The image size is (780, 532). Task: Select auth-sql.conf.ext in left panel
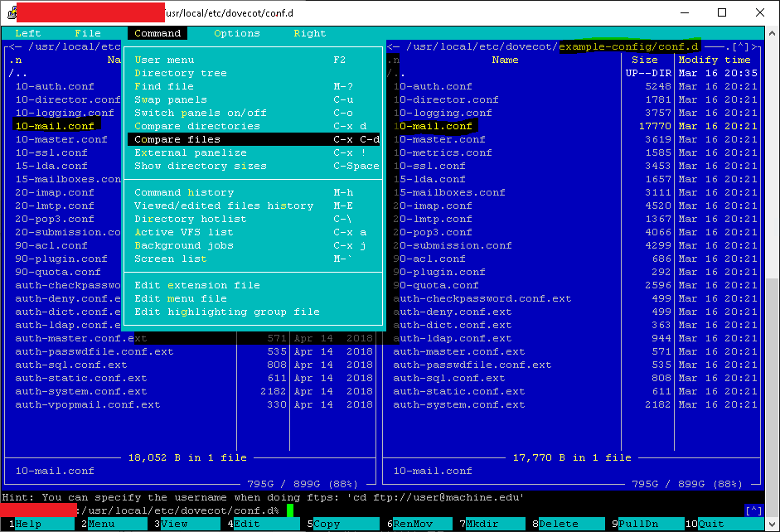pyautogui.click(x=71, y=365)
